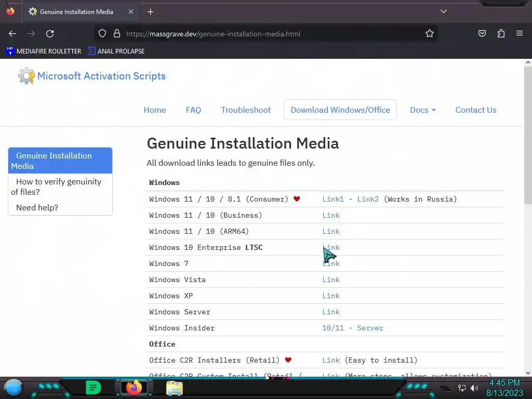Open the network tray icon
This screenshot has height=399, width=532.
462,388
